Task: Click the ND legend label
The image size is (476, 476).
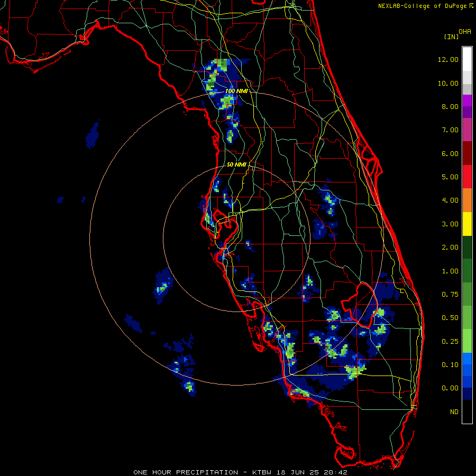Action: 454,412
